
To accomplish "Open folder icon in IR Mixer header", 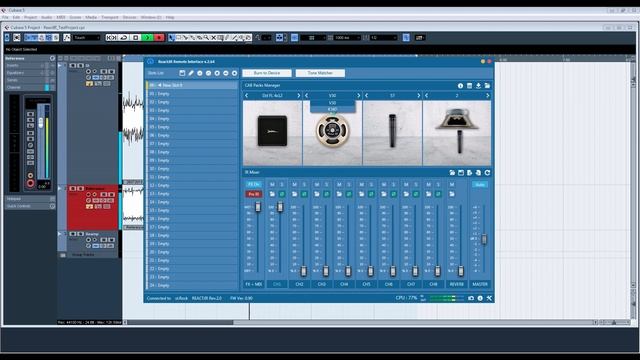I will coord(452,173).
